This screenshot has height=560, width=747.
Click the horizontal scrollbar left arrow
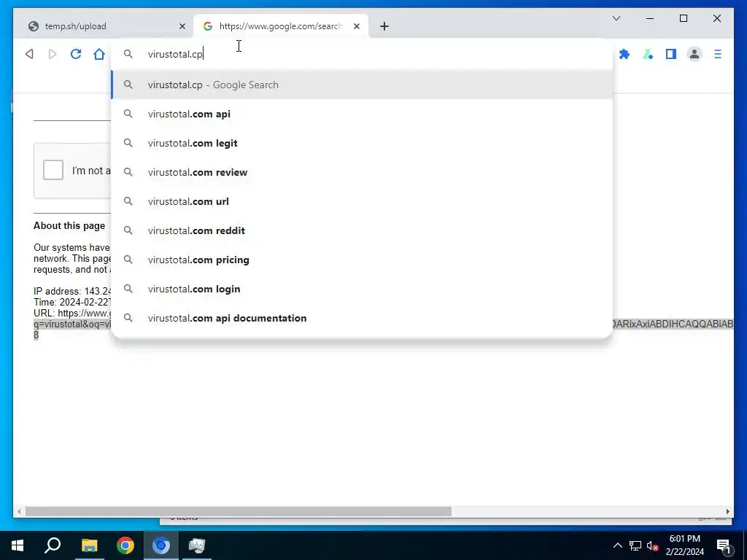tap(19, 511)
